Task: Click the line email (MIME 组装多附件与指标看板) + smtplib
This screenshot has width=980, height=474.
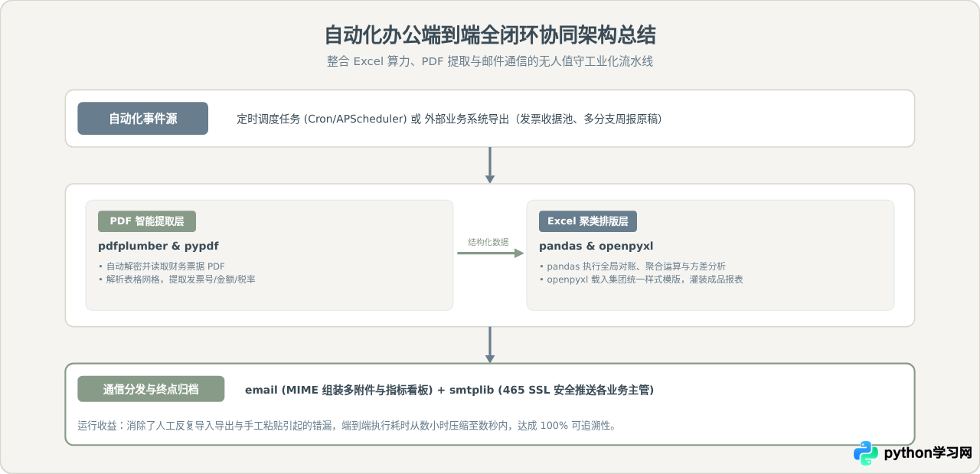Action: (449, 390)
